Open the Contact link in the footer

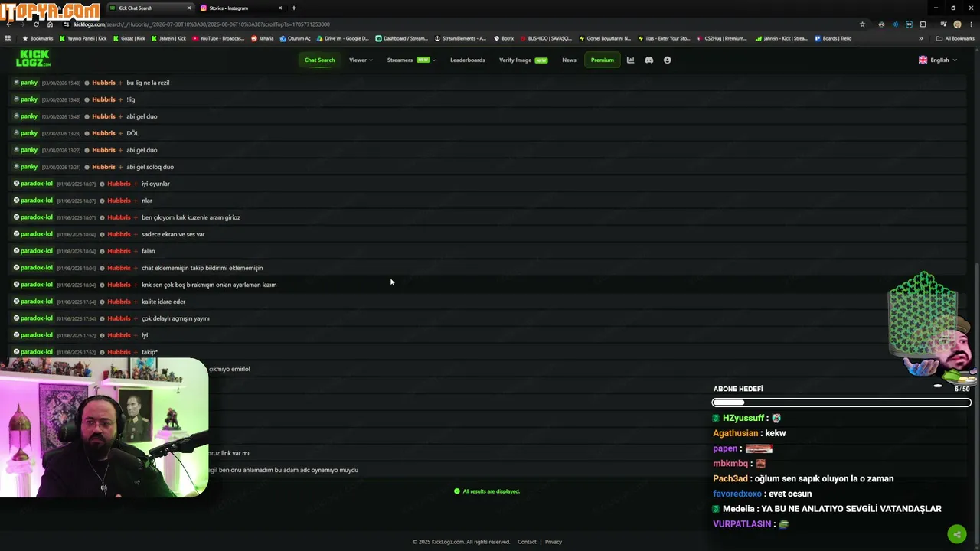point(527,542)
